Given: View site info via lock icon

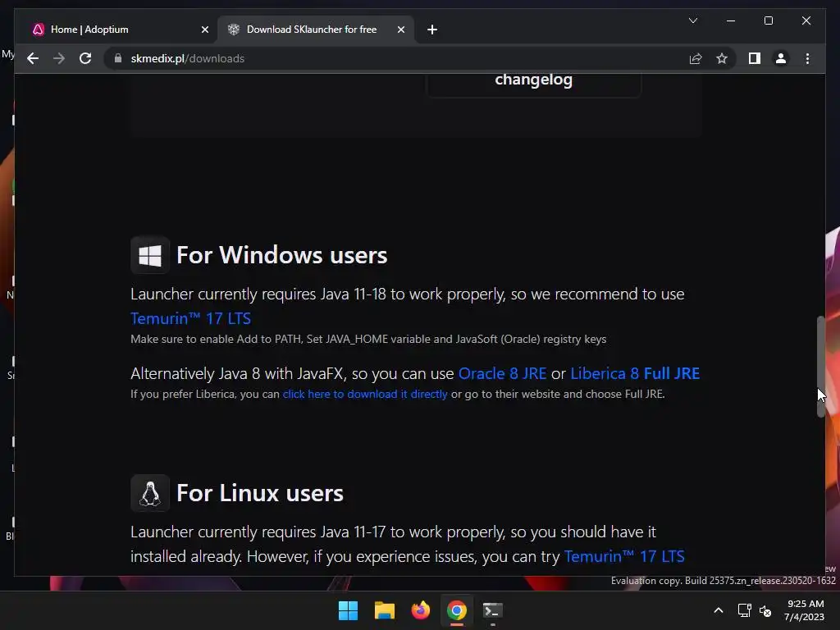Looking at the screenshot, I should pos(118,58).
